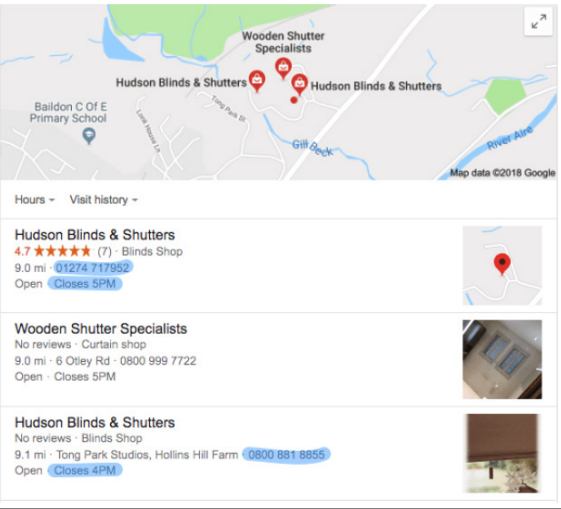Click the Wooden Shutter Specialists map pin
561x509 pixels.
coord(283,68)
